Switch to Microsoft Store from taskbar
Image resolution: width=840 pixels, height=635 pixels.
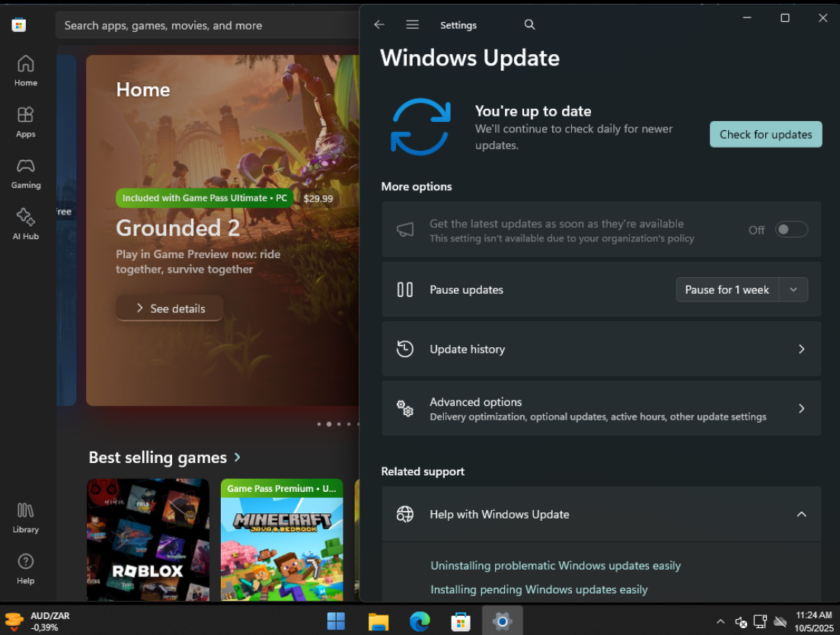pos(461,621)
